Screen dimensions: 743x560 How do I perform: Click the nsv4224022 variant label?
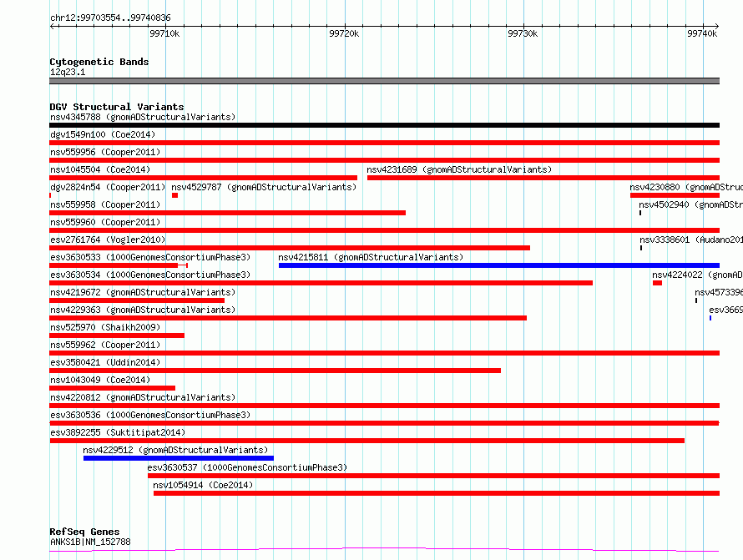[x=698, y=275]
